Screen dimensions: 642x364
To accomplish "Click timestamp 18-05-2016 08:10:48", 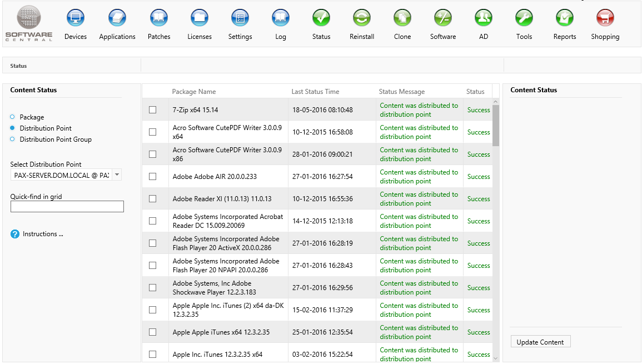I will click(x=322, y=109).
